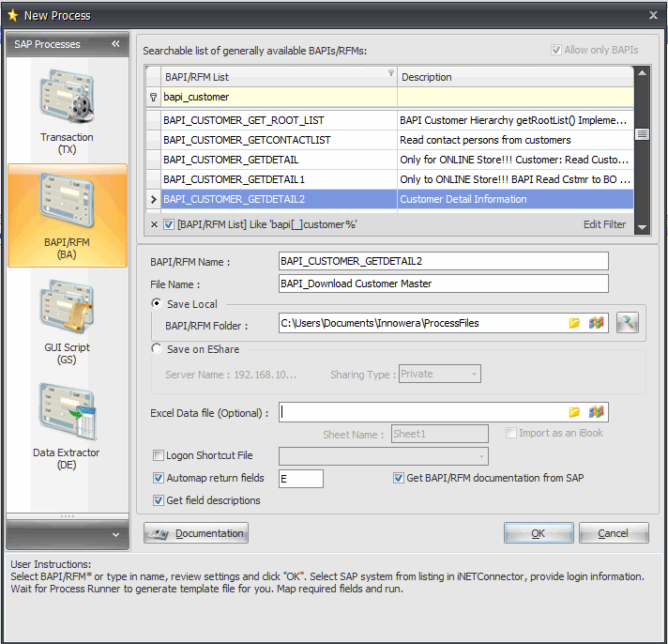Browse folder icon for BAPI/RFM Folder
The width and height of the screenshot is (668, 644).
(x=575, y=323)
